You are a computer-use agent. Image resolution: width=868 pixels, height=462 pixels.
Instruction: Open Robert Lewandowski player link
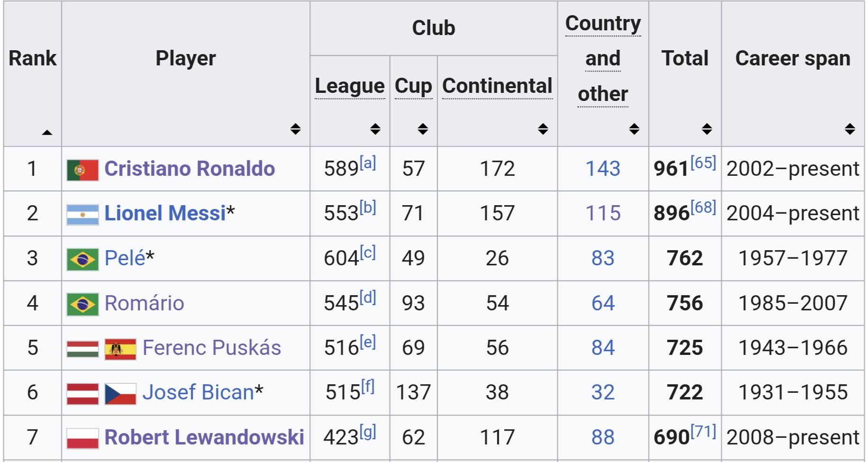pos(204,437)
